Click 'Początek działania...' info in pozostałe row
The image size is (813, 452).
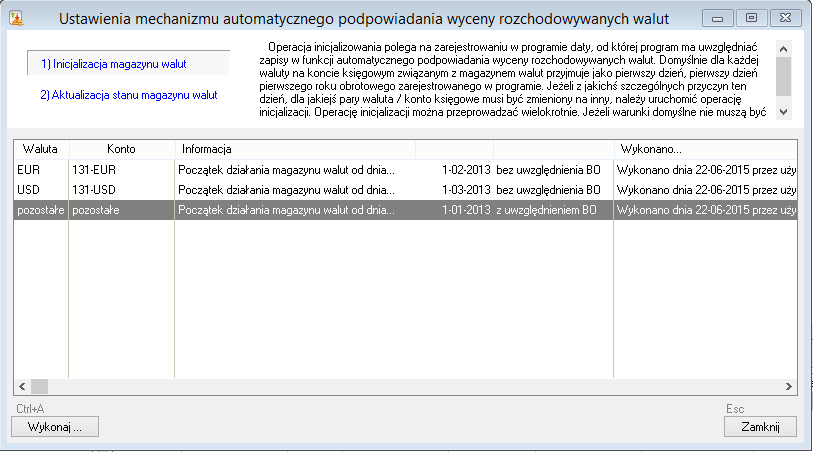coord(286,210)
